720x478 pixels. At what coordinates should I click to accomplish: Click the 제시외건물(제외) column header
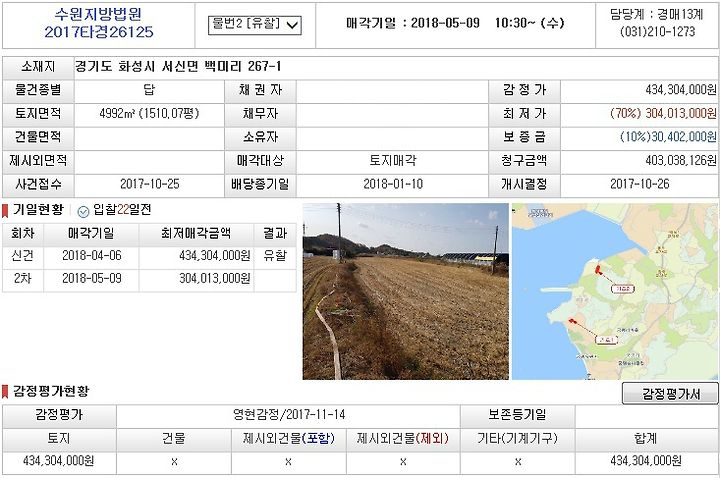[403, 439]
